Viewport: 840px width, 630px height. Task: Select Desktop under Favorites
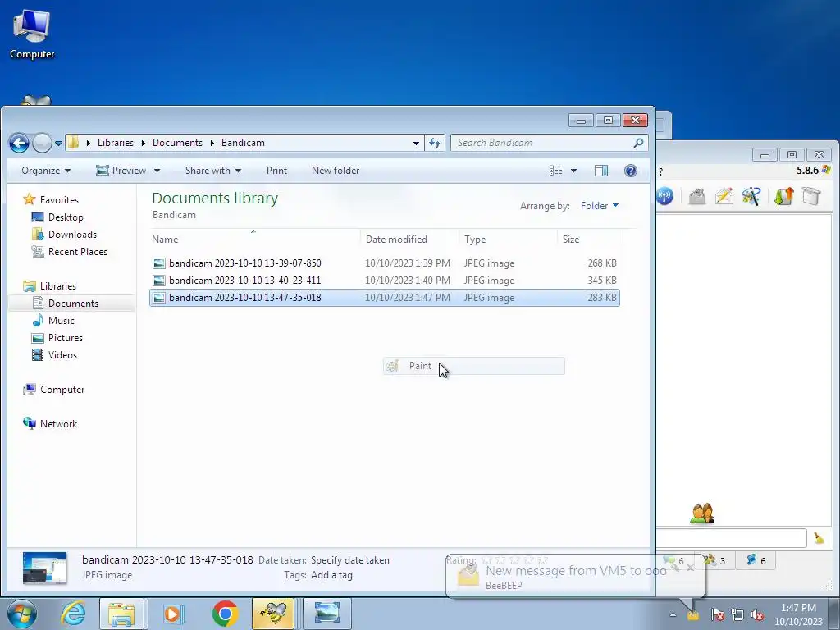[66, 217]
